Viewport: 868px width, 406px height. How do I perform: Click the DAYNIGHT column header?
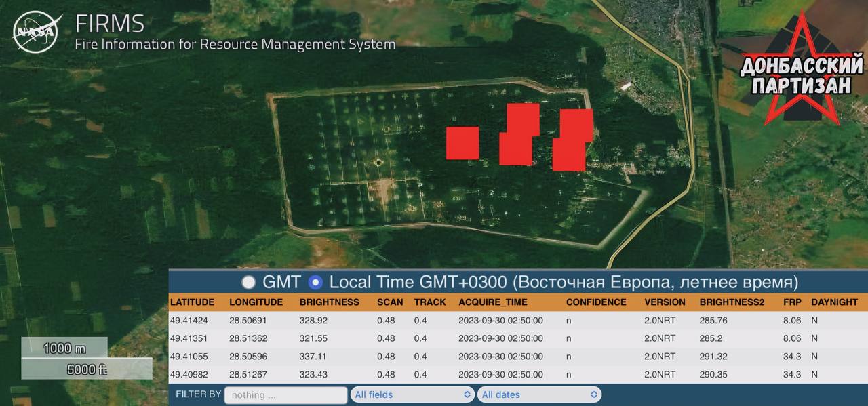tap(834, 302)
